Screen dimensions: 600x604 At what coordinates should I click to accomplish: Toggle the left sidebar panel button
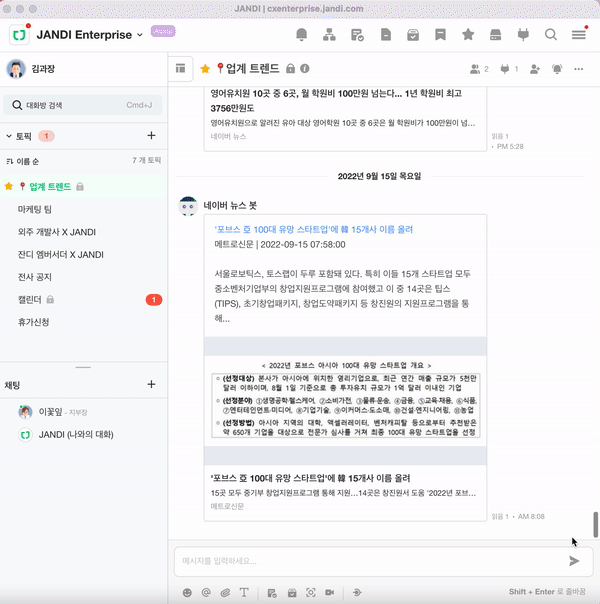click(x=181, y=69)
